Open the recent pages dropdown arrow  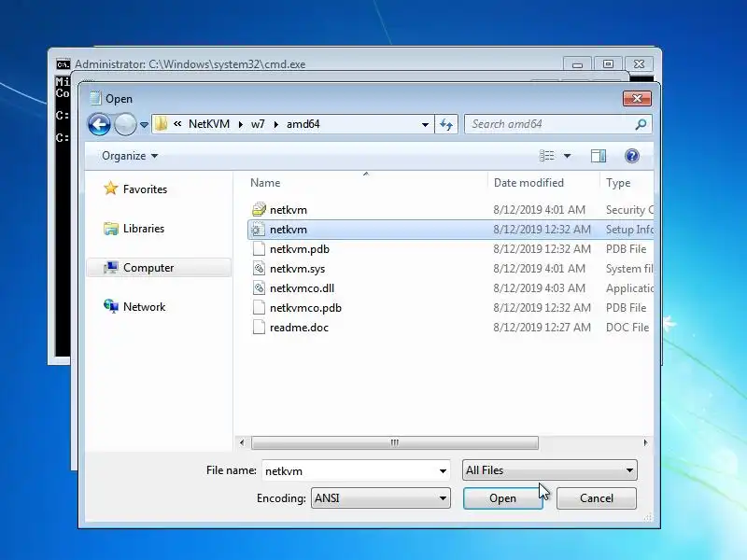click(x=144, y=125)
